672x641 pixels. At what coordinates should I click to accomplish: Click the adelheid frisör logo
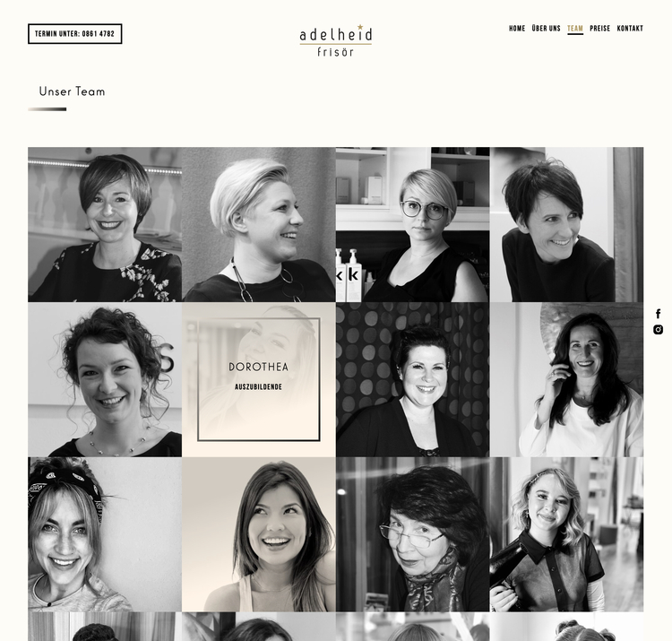336,40
